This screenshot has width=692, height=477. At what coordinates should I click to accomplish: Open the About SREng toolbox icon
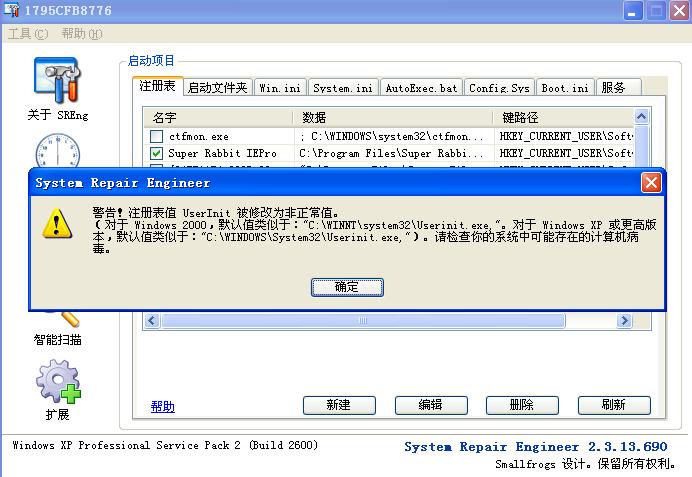[x=57, y=80]
